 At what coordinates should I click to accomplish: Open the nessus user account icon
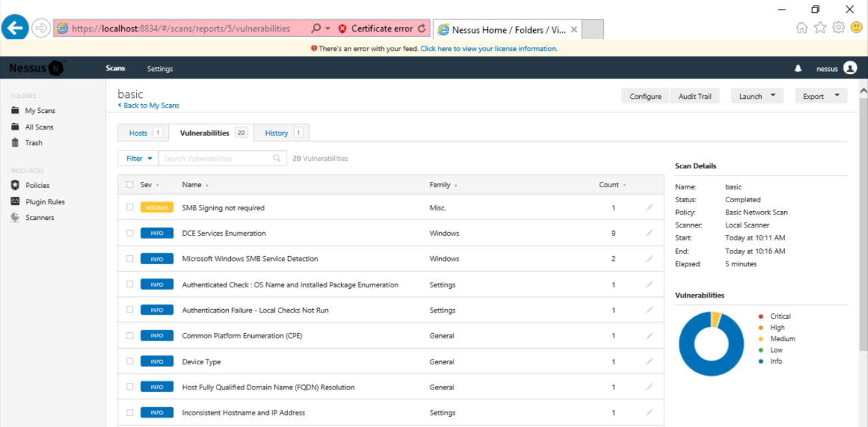(850, 68)
